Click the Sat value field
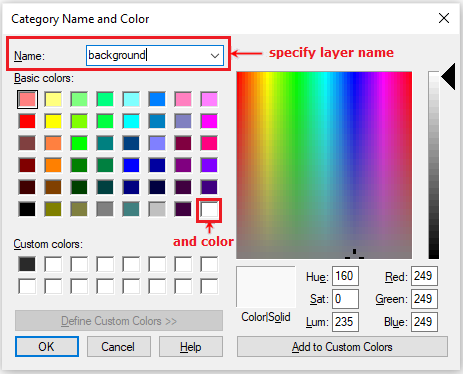Image resolution: width=463 pixels, height=374 pixels. click(345, 299)
